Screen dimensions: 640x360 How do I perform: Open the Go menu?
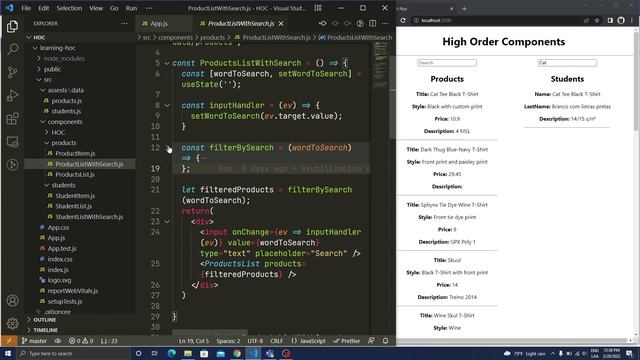pos(114,8)
